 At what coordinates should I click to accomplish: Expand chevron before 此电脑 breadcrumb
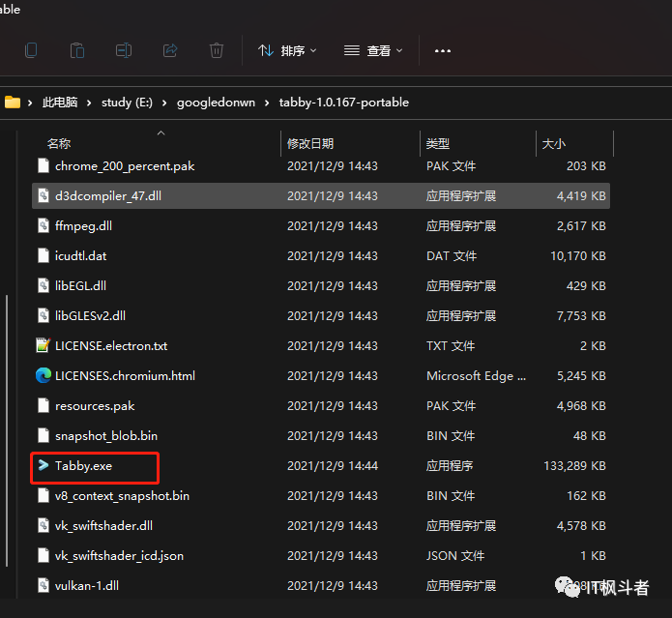tap(30, 103)
